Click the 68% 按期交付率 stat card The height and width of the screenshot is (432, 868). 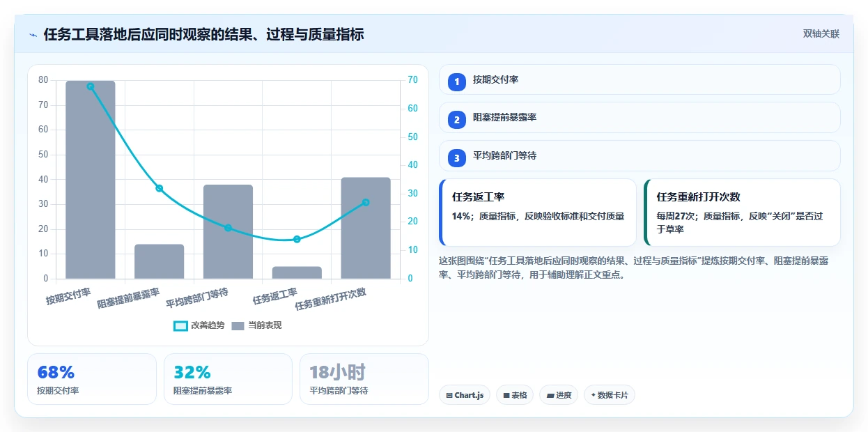pyautogui.click(x=92, y=379)
